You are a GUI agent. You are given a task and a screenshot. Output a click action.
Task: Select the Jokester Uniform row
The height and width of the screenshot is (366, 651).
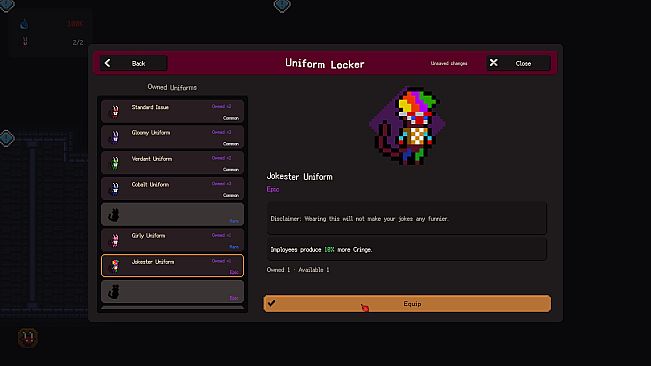tap(172, 266)
